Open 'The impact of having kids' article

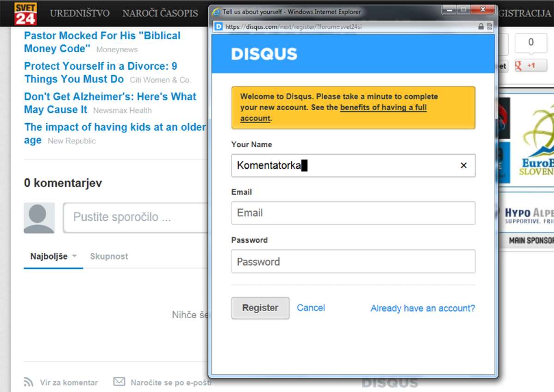click(114, 133)
